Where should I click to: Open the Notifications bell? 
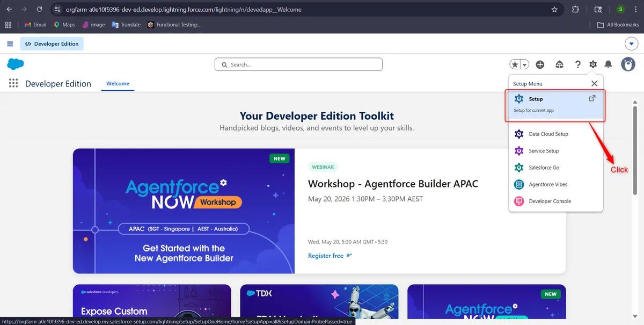(608, 64)
